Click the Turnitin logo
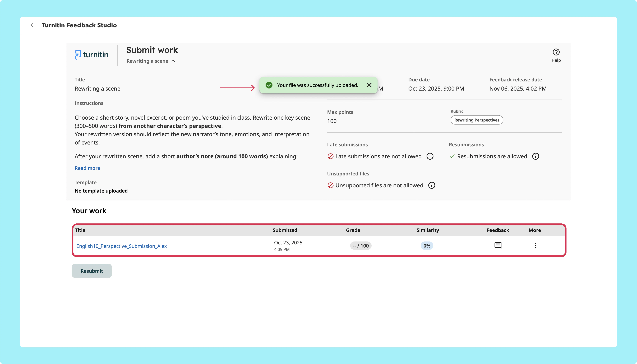Image resolution: width=637 pixels, height=364 pixels. pos(92,55)
